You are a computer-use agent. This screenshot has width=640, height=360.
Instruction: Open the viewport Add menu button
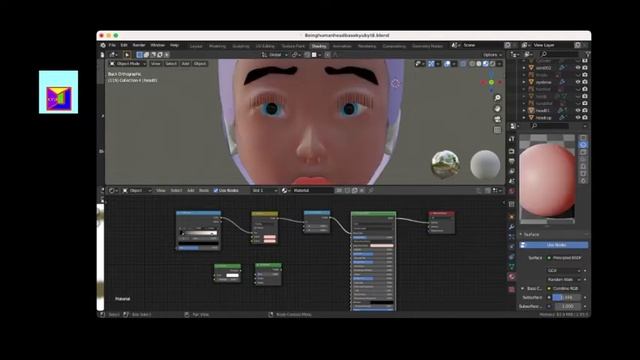[x=185, y=64]
